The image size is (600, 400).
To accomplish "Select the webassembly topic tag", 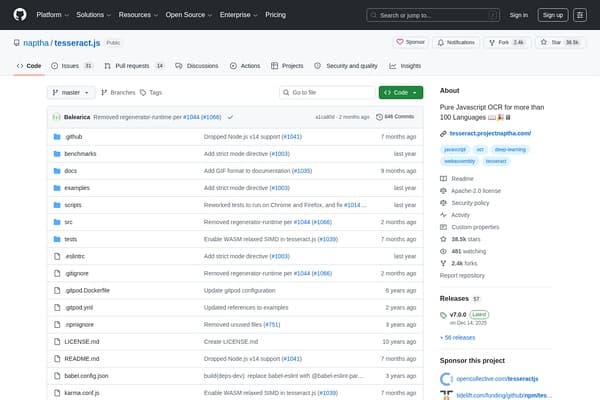I will pyautogui.click(x=459, y=161).
